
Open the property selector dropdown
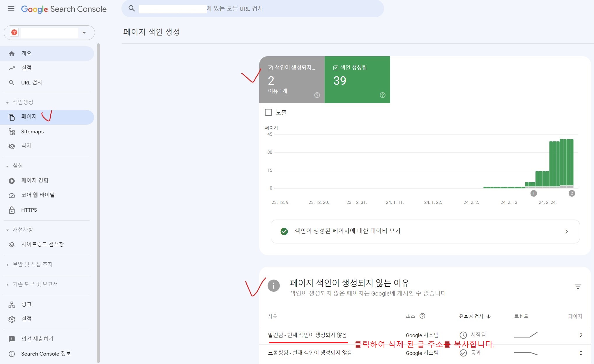point(84,33)
